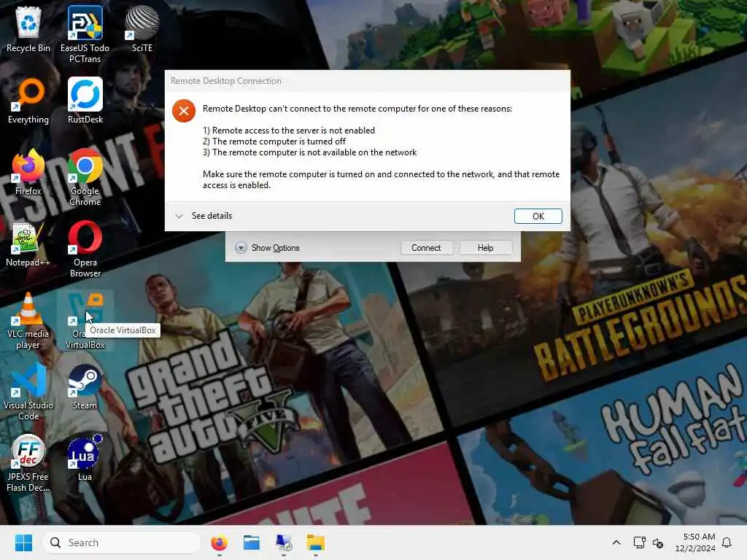This screenshot has height=560, width=747.
Task: Select the Everything search shortcut
Action: pos(28,101)
